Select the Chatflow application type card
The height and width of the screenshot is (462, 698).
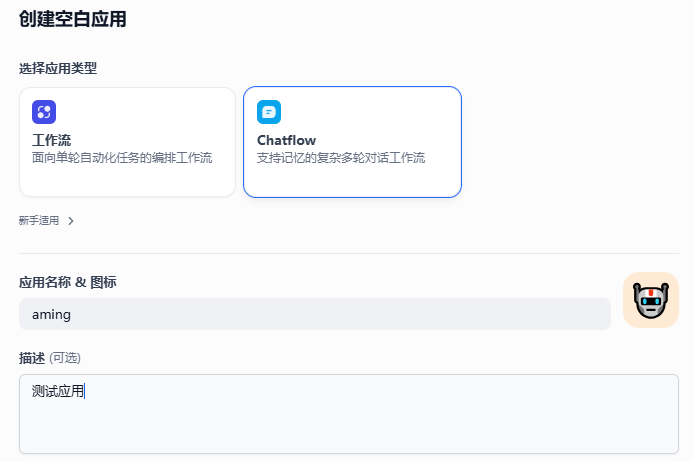click(x=352, y=142)
